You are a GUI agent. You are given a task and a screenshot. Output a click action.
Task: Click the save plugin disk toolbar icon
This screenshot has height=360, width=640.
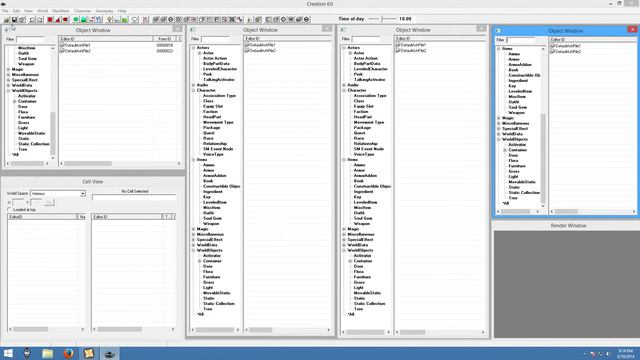tap(14, 20)
